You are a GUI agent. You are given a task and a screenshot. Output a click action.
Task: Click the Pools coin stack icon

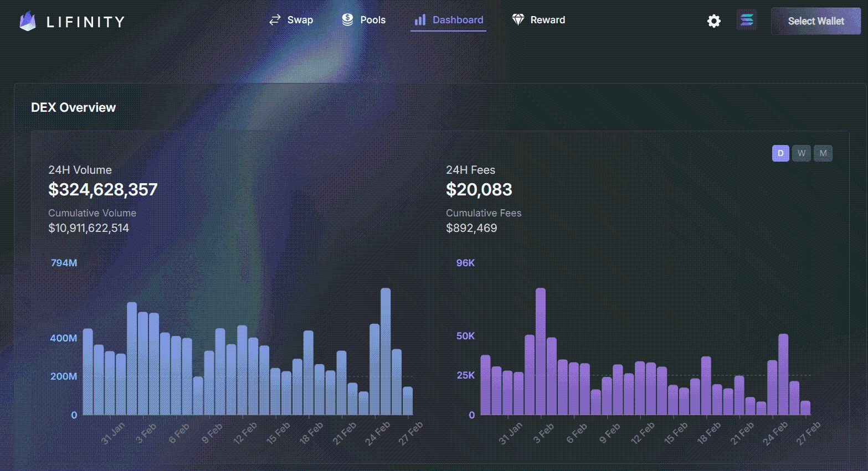347,19
